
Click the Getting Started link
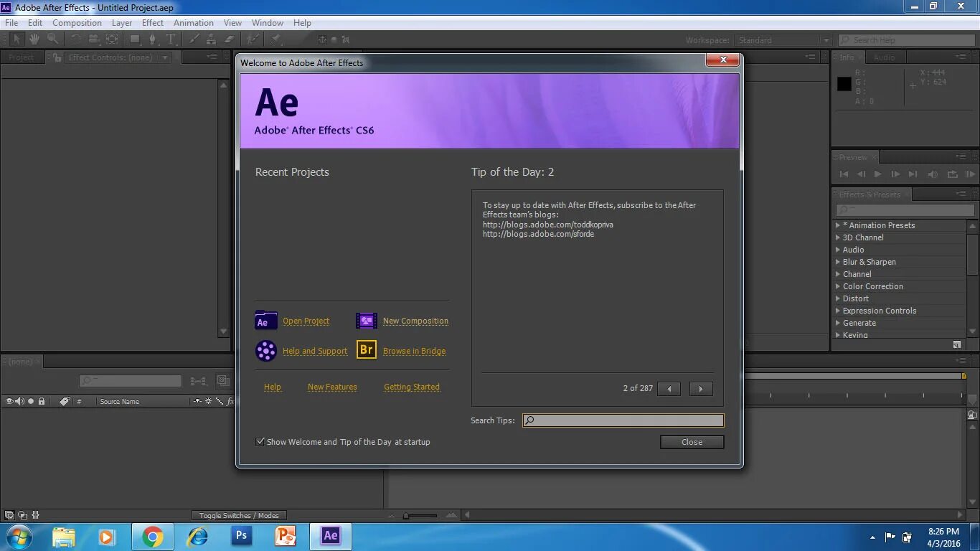point(412,387)
